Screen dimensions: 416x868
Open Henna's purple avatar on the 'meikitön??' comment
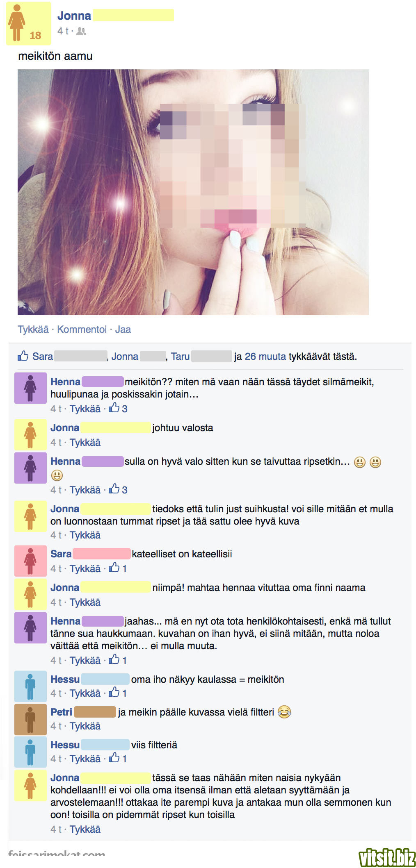point(30,388)
